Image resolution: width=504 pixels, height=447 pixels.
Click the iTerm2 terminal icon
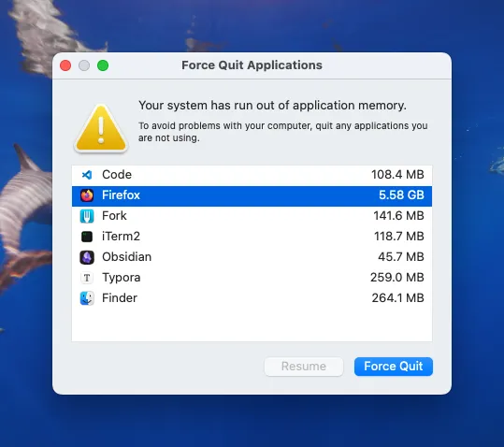[87, 237]
